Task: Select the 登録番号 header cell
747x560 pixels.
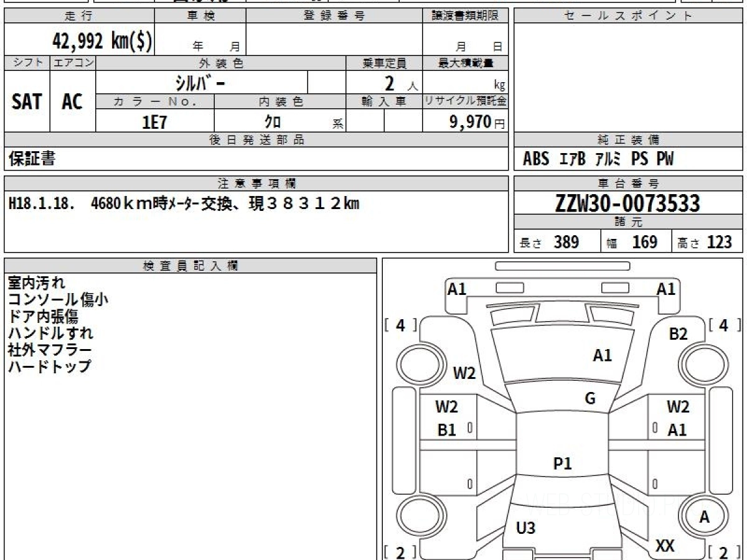Action: 334,16
